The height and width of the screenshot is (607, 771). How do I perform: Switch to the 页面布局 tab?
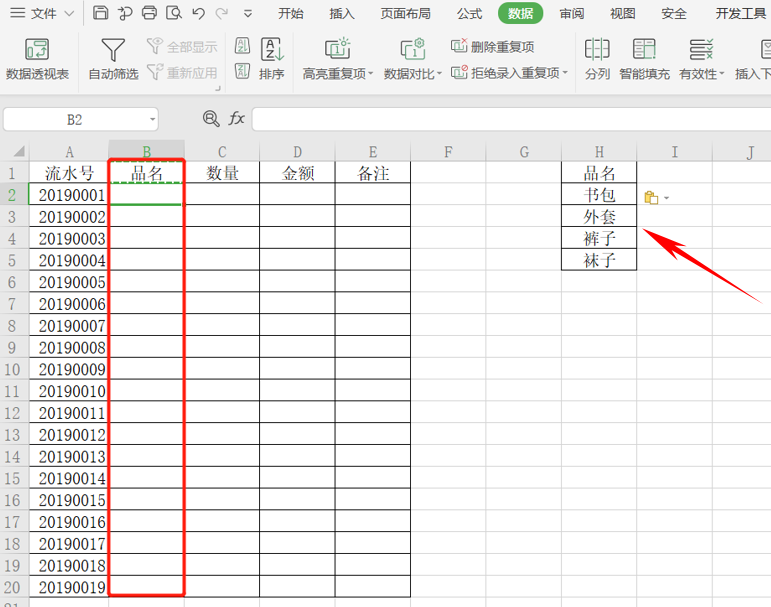405,13
